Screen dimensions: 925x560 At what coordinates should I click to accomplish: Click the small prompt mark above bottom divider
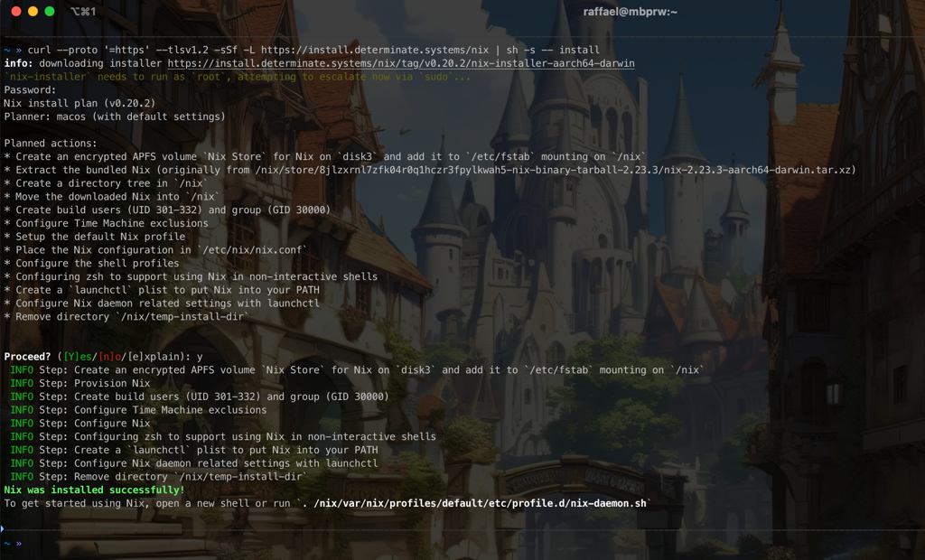pyautogui.click(x=3, y=528)
